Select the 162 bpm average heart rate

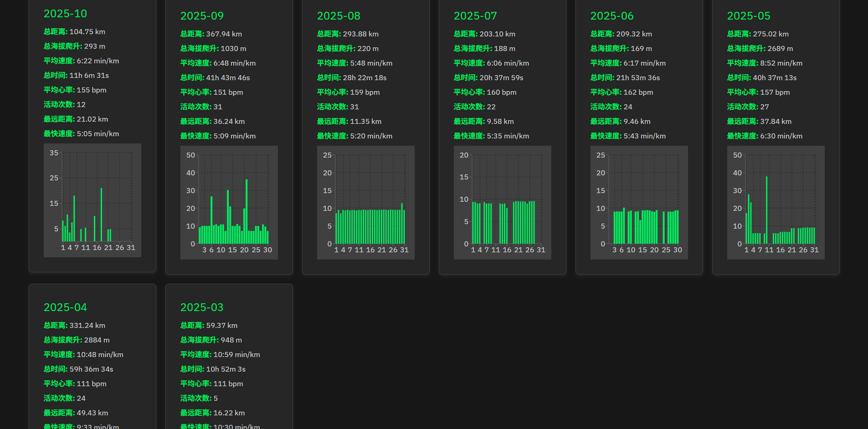click(621, 92)
